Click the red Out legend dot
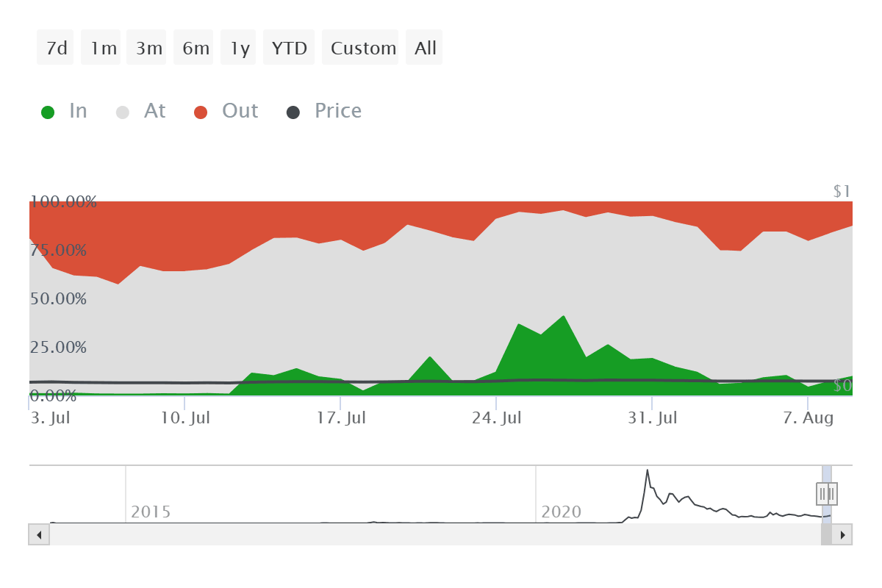 pos(200,110)
